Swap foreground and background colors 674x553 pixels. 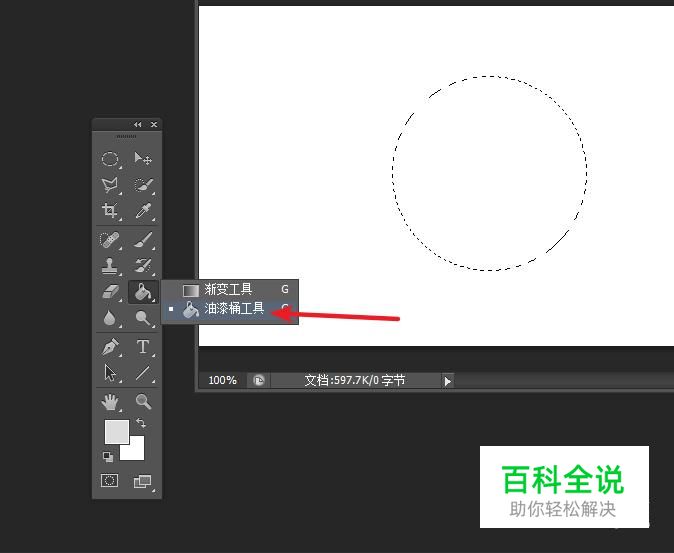coord(141,423)
